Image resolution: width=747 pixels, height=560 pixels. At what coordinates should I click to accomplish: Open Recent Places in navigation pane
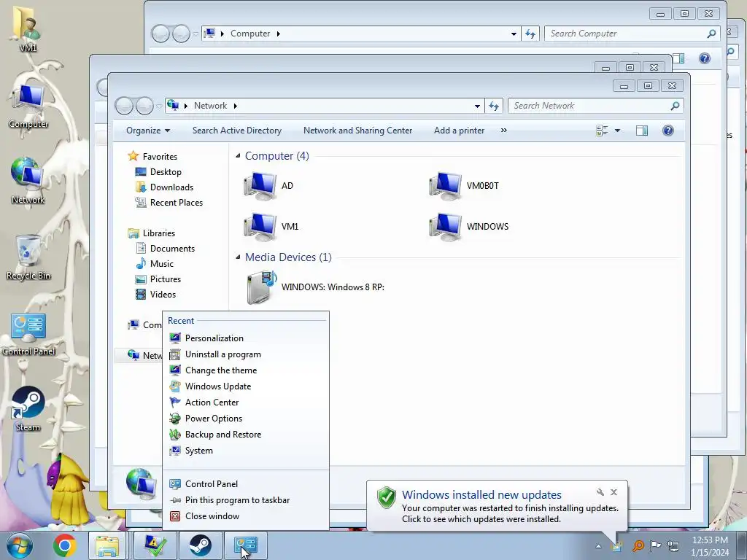pyautogui.click(x=169, y=203)
